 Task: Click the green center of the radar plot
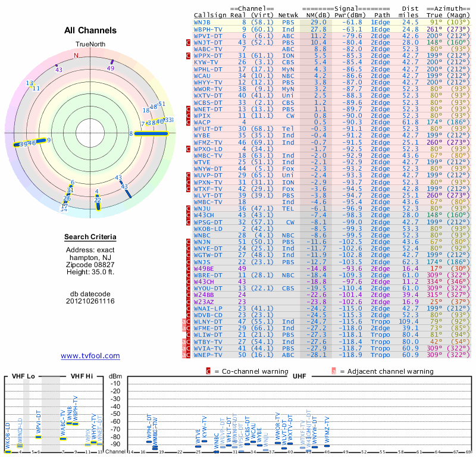pyautogui.click(x=89, y=133)
